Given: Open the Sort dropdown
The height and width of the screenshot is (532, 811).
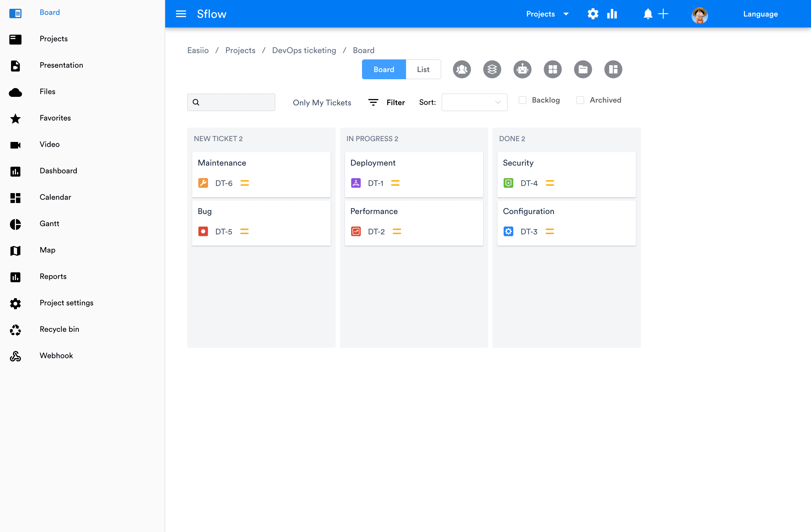Looking at the screenshot, I should tap(474, 102).
